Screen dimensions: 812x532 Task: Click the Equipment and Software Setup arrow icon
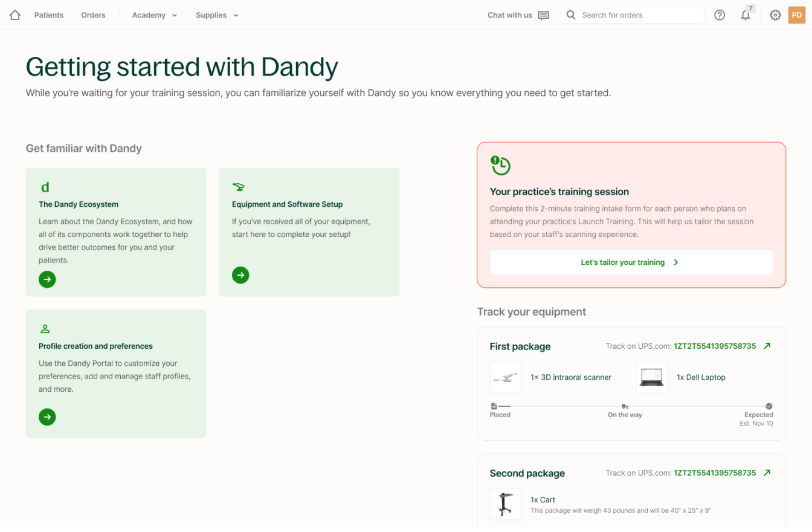(x=240, y=275)
